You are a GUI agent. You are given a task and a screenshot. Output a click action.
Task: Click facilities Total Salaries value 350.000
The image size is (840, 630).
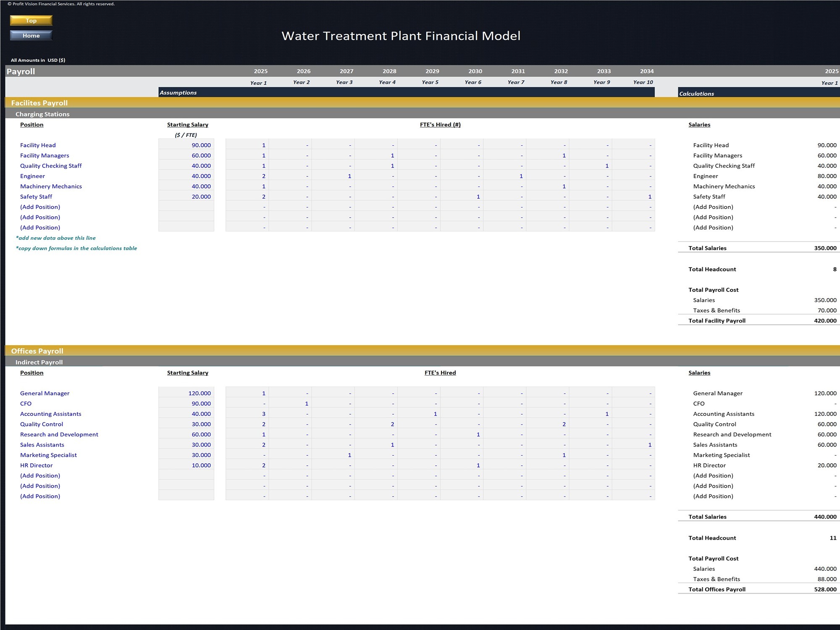click(825, 248)
